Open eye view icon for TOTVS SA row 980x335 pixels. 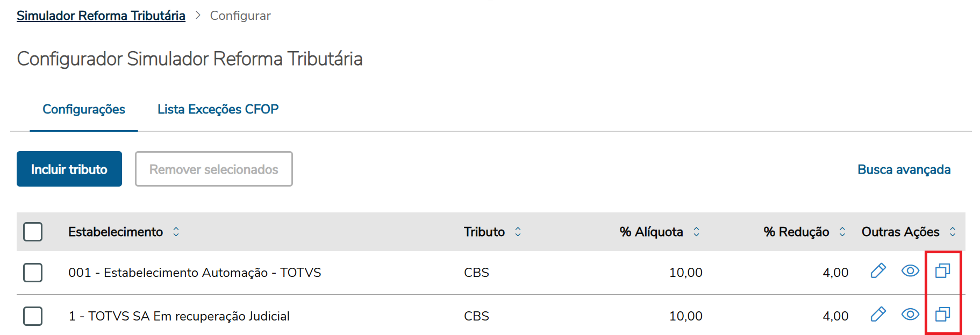click(910, 314)
